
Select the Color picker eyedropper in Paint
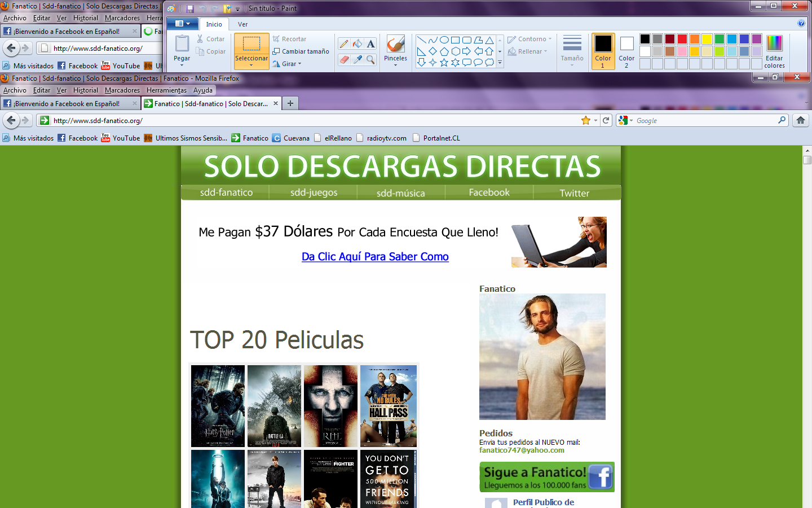click(358, 59)
